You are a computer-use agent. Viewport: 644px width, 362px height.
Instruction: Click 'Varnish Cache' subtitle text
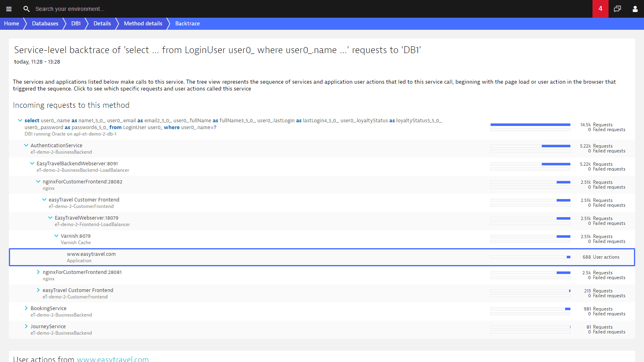76,243
